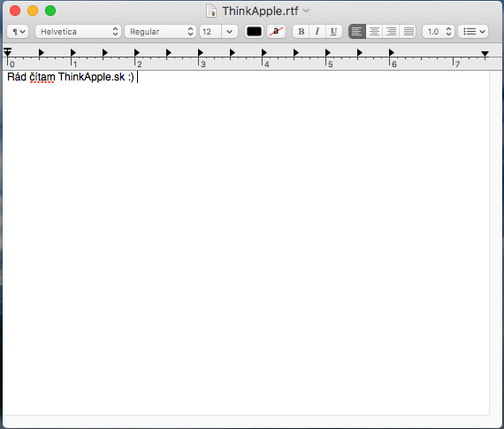Click the word "ThinkApple.sk" in the document
Image resolution: width=504 pixels, height=429 pixels.
coord(91,77)
